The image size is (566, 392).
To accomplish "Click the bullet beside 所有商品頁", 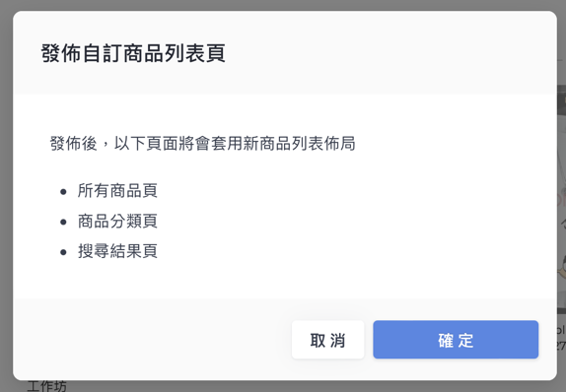I will [63, 191].
